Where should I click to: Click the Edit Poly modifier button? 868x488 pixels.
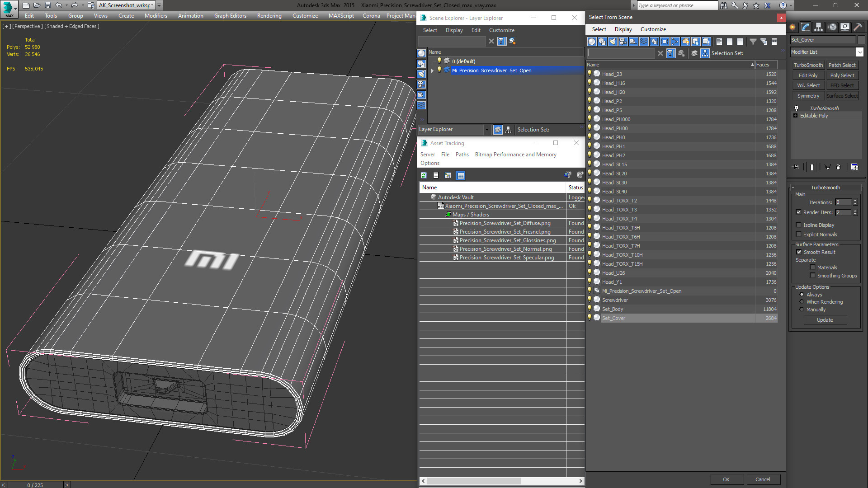click(x=808, y=75)
